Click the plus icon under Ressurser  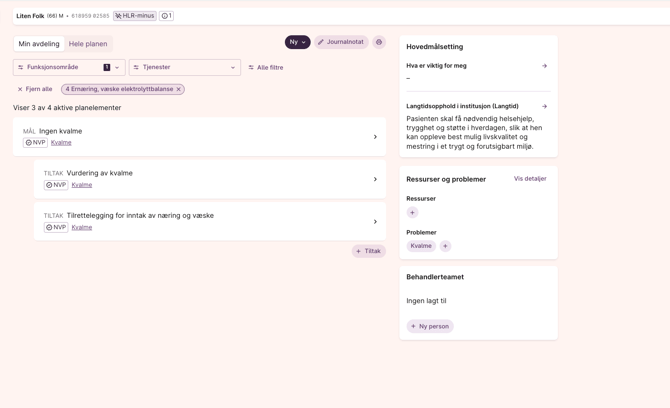tap(412, 213)
